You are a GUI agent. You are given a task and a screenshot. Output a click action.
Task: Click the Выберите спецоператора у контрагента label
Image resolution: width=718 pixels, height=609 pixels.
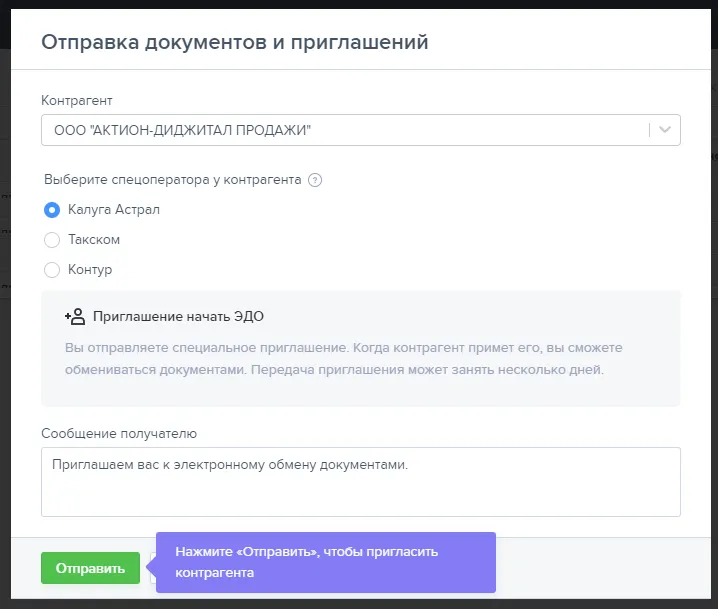pyautogui.click(x=172, y=179)
